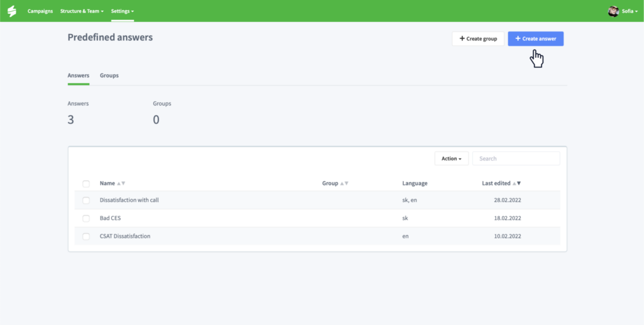Check the CSAT Dissatisfaction row checkbox
The height and width of the screenshot is (325, 644).
(x=86, y=236)
